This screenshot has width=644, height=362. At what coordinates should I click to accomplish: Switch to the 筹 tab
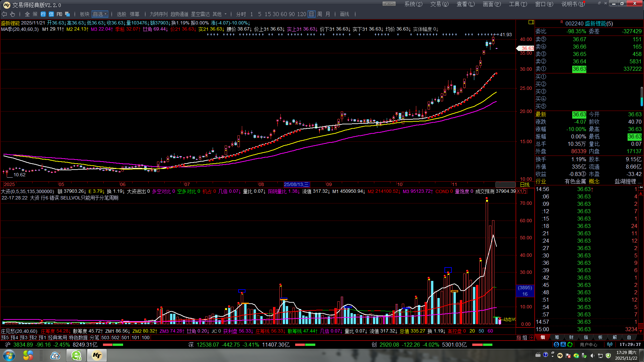[x=557, y=338]
